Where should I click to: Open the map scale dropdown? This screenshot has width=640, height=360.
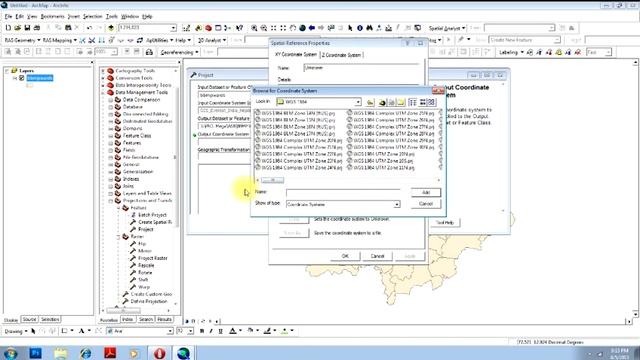tap(173, 28)
